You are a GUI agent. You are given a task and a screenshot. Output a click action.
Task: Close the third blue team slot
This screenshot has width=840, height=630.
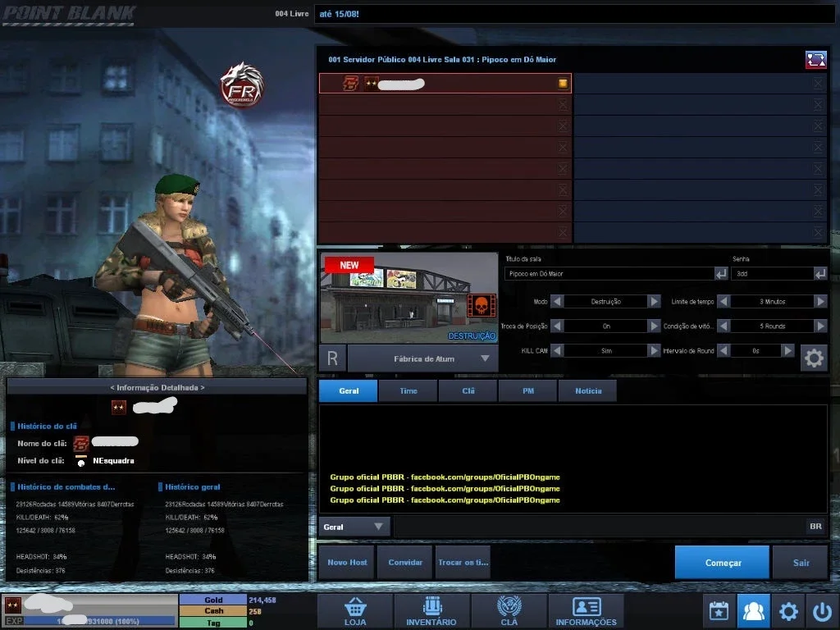pos(818,126)
